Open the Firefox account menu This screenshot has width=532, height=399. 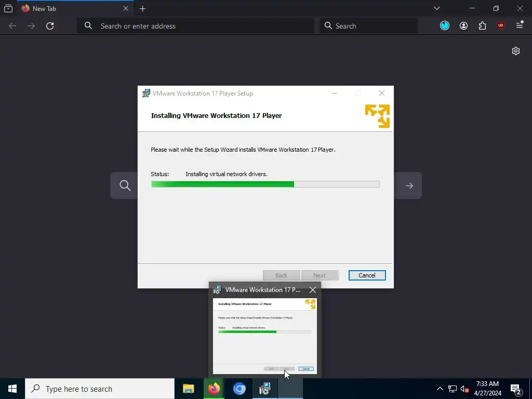pos(463,26)
